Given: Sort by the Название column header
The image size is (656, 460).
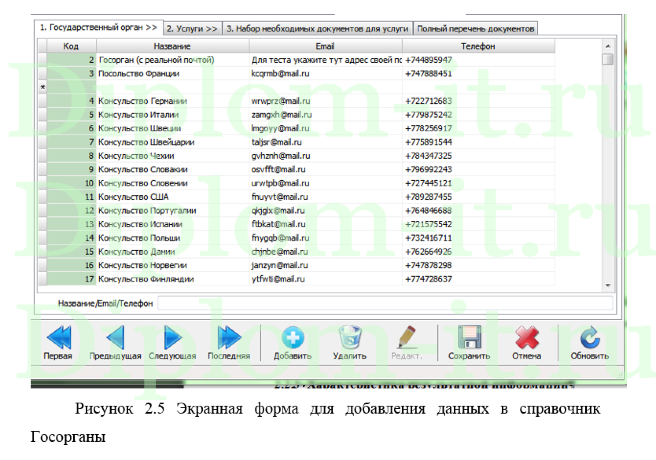Looking at the screenshot, I should [x=172, y=46].
